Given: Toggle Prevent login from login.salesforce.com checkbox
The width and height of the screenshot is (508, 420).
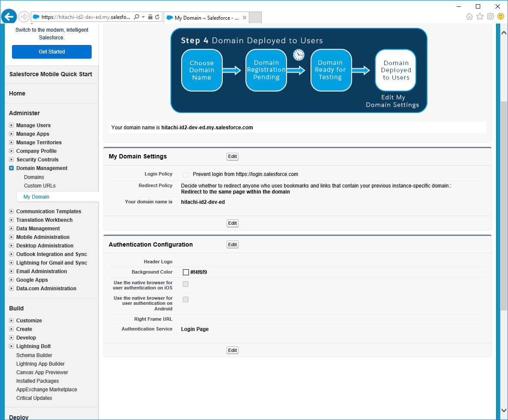Looking at the screenshot, I should [x=185, y=175].
